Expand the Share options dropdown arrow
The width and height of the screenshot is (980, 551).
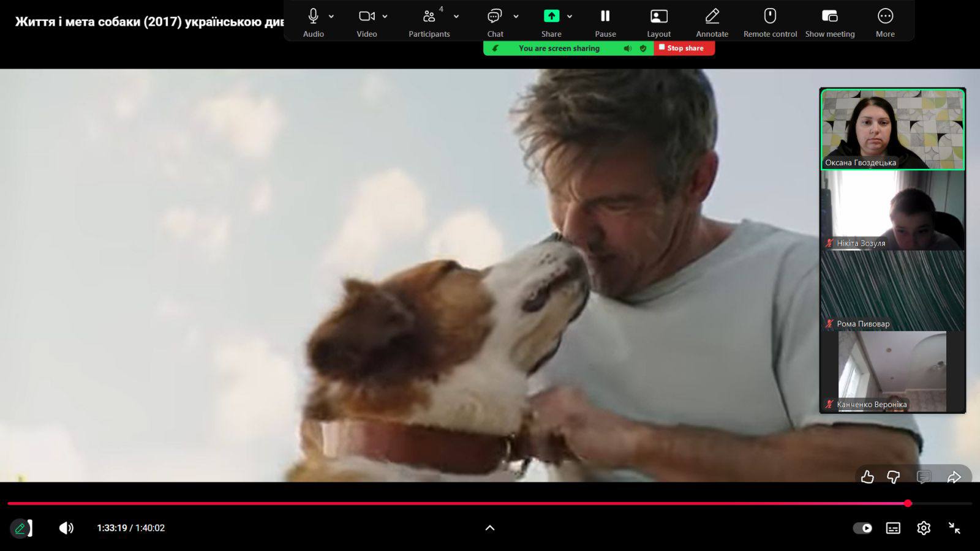(x=570, y=17)
